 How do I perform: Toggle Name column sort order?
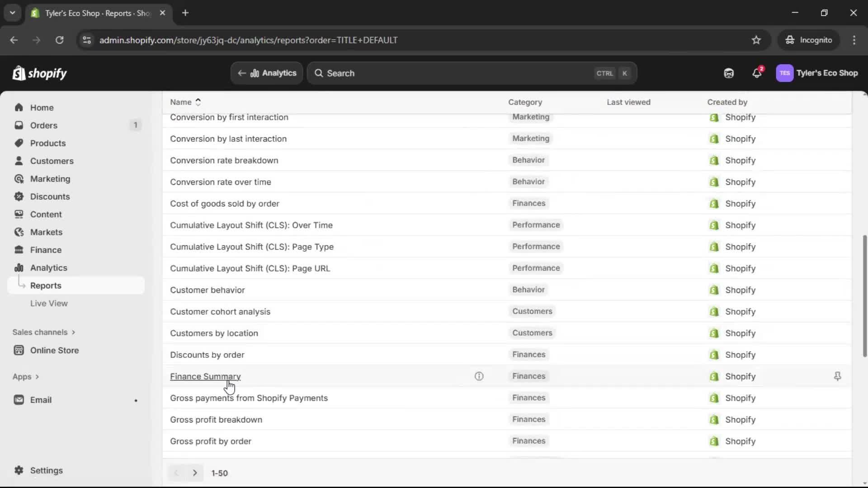click(x=198, y=102)
